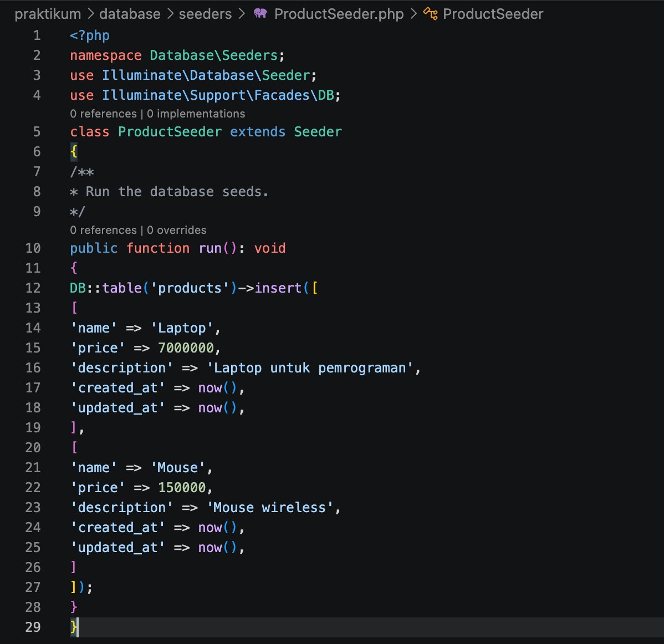This screenshot has width=664, height=644.
Task: Click the class symbol icon in breadcrumb
Action: [x=430, y=13]
